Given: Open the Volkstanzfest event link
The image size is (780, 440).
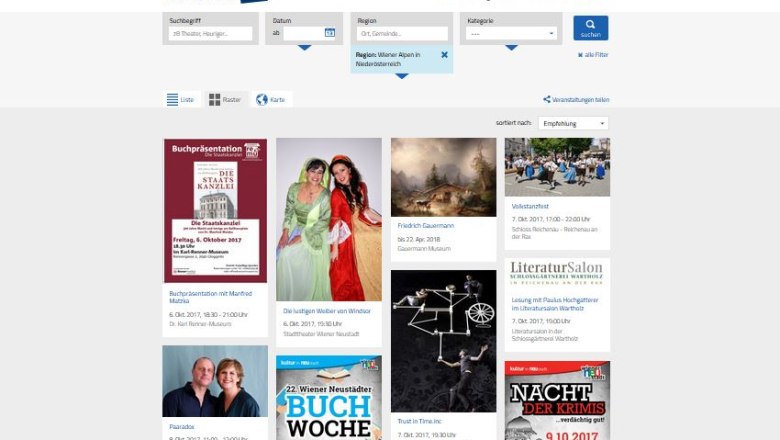Looking at the screenshot, I should point(530,206).
